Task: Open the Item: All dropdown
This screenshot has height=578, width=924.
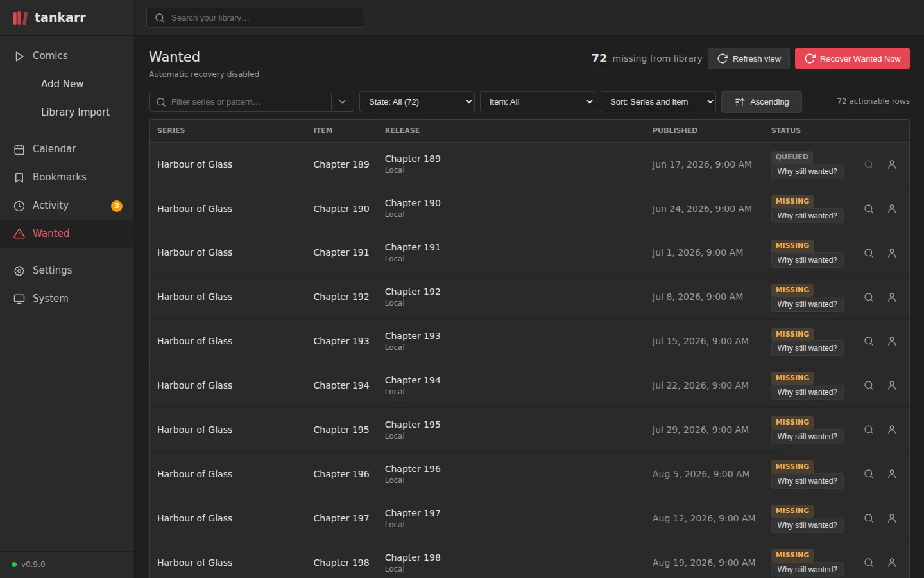Action: (x=538, y=102)
